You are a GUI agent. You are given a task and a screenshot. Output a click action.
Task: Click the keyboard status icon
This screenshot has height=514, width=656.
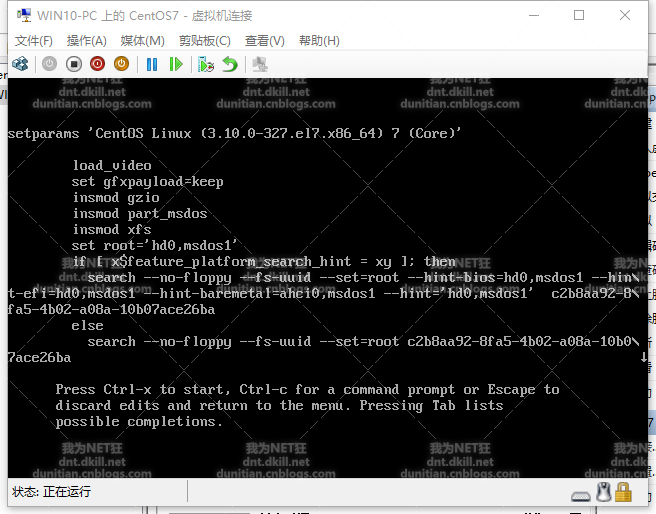tap(581, 496)
